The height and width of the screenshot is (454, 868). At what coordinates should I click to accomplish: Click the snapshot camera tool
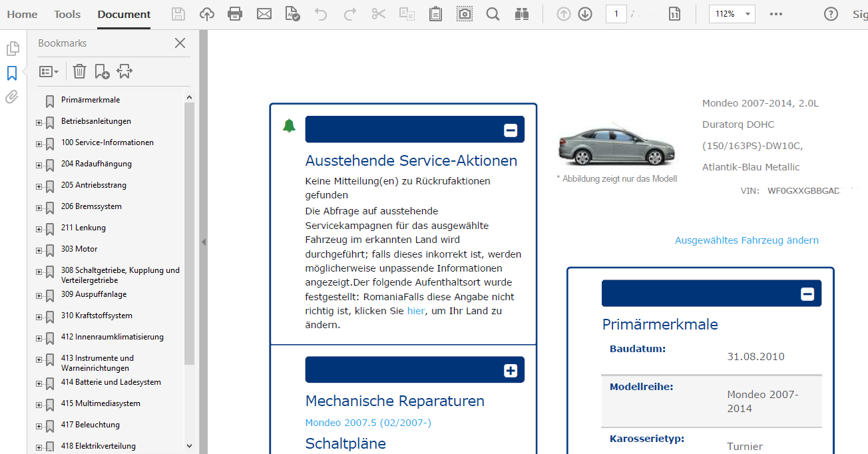click(465, 14)
